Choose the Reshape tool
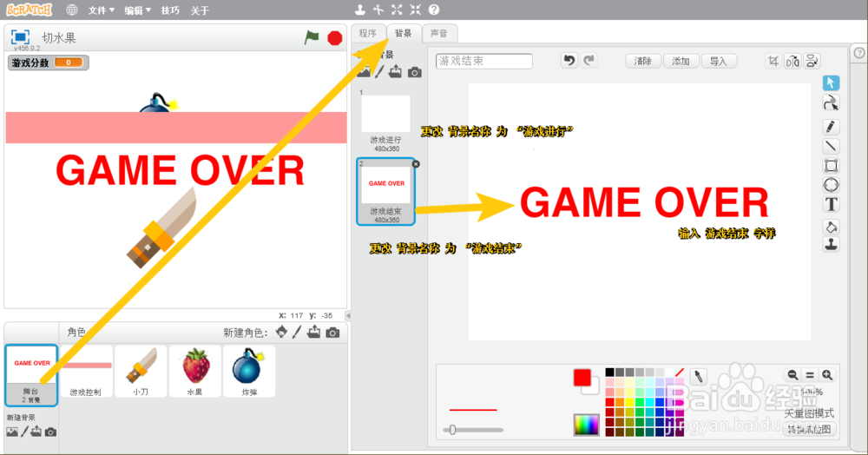This screenshot has width=868, height=455. [831, 103]
